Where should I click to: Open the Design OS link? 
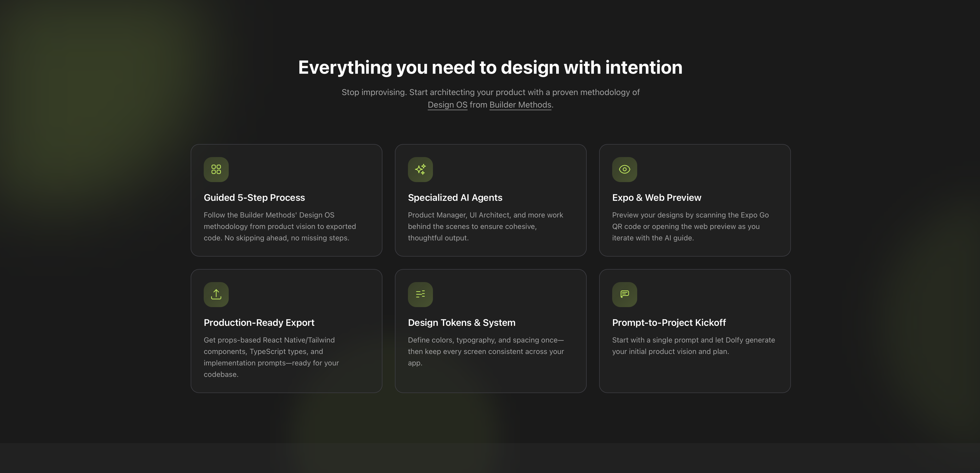coord(447,105)
